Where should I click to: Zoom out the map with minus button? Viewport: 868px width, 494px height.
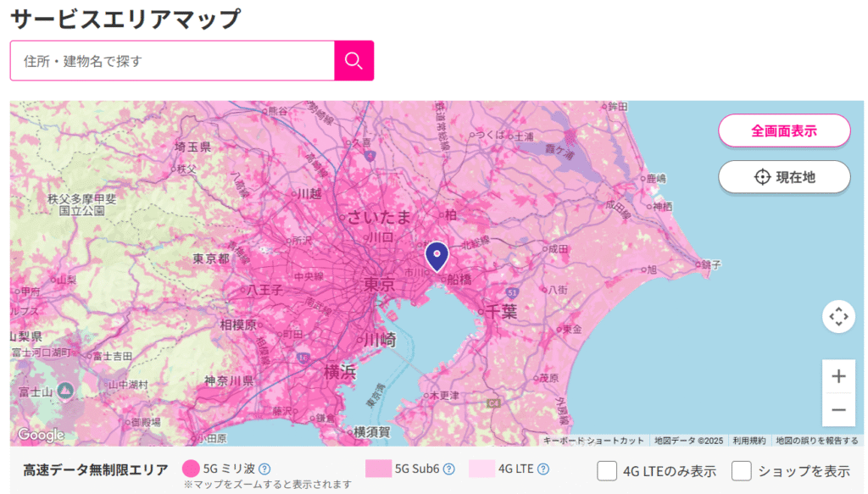tap(838, 410)
